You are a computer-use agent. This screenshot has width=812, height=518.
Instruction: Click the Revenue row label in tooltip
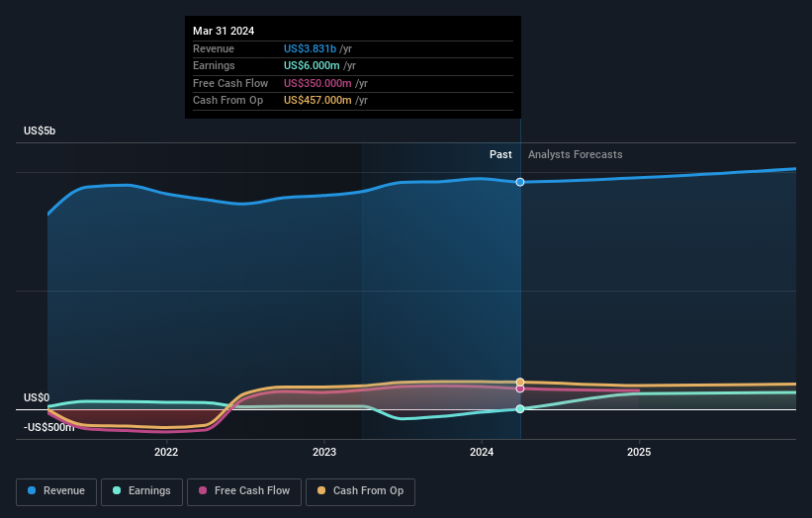(x=214, y=48)
